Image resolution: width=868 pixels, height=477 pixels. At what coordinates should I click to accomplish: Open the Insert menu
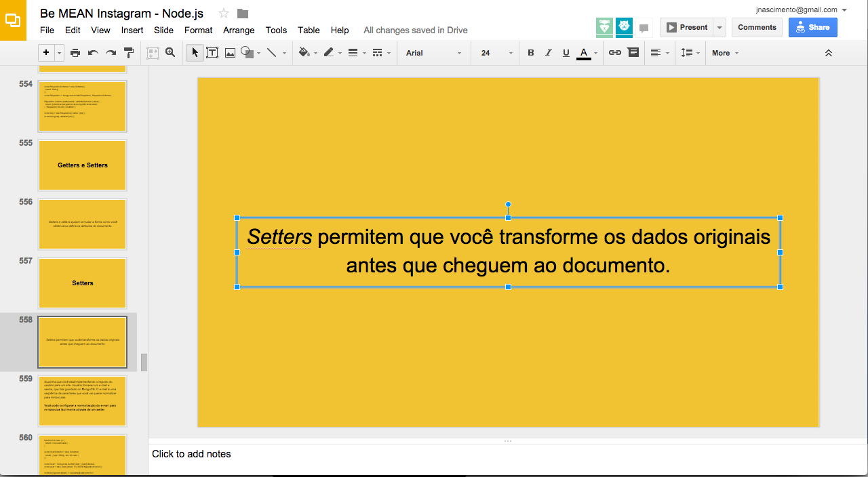[132, 30]
